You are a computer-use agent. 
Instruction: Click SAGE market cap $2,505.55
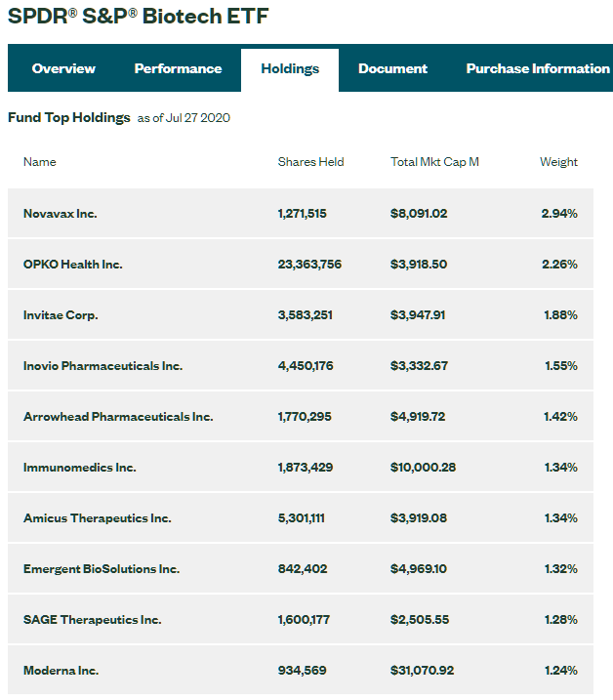coord(419,620)
